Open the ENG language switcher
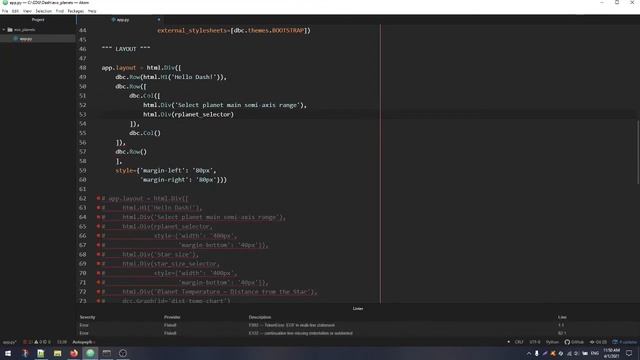The height and width of the screenshot is (360, 640). click(595, 353)
